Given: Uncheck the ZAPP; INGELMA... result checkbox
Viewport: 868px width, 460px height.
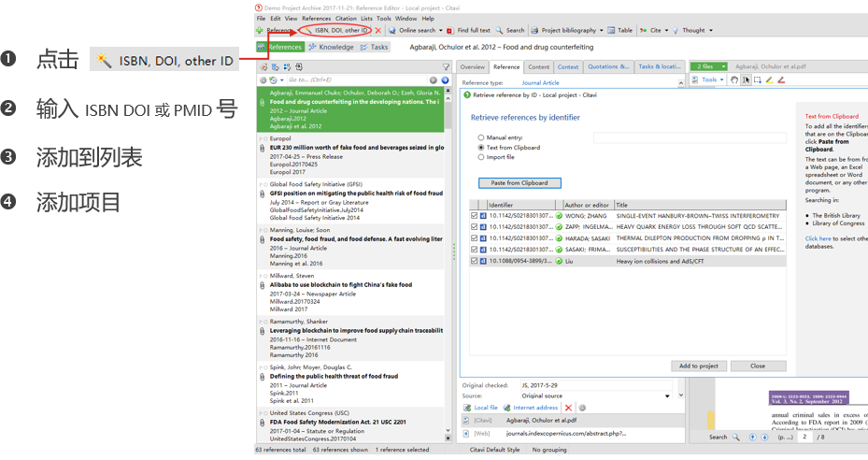Looking at the screenshot, I should point(475,226).
